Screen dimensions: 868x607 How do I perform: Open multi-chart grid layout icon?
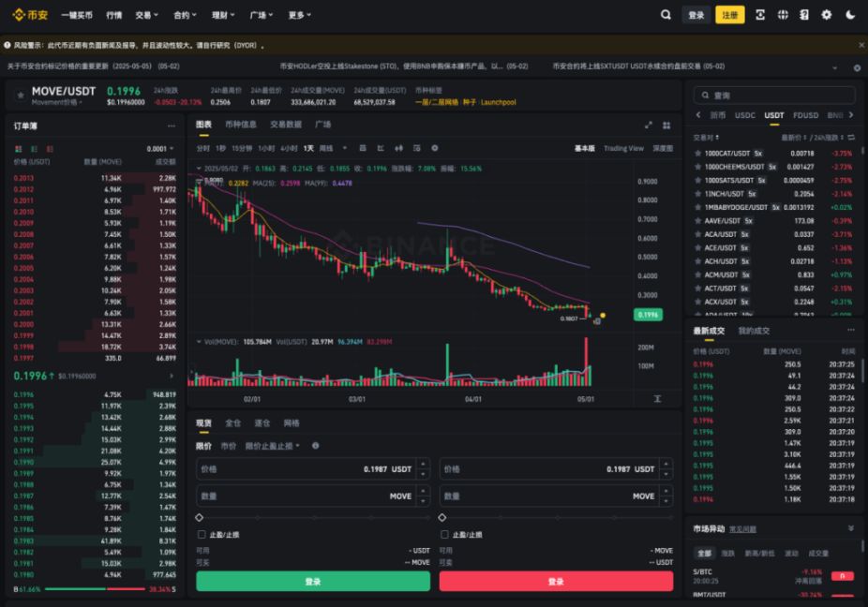point(666,125)
